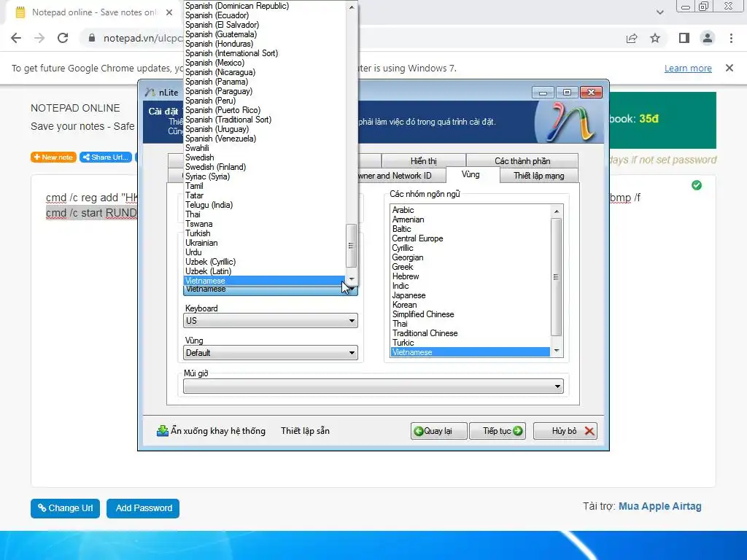This screenshot has width=747, height=560.
Task: Click language groups scrollbar up arrow
Action: coord(556,211)
